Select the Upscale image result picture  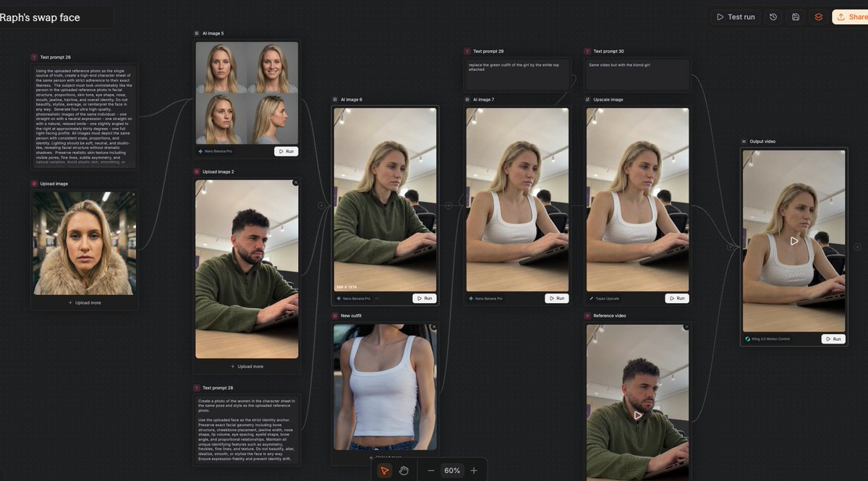pos(637,200)
